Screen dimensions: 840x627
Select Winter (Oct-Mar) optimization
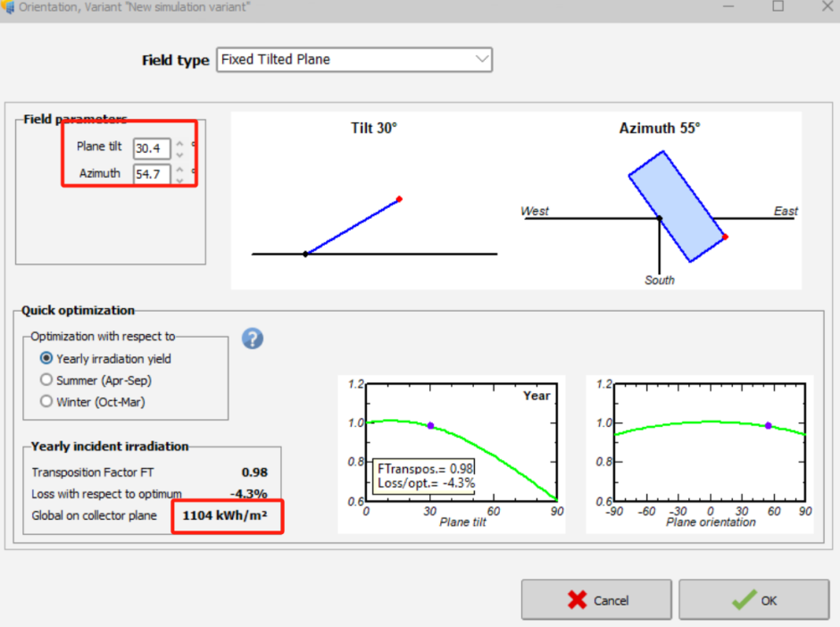[47, 401]
